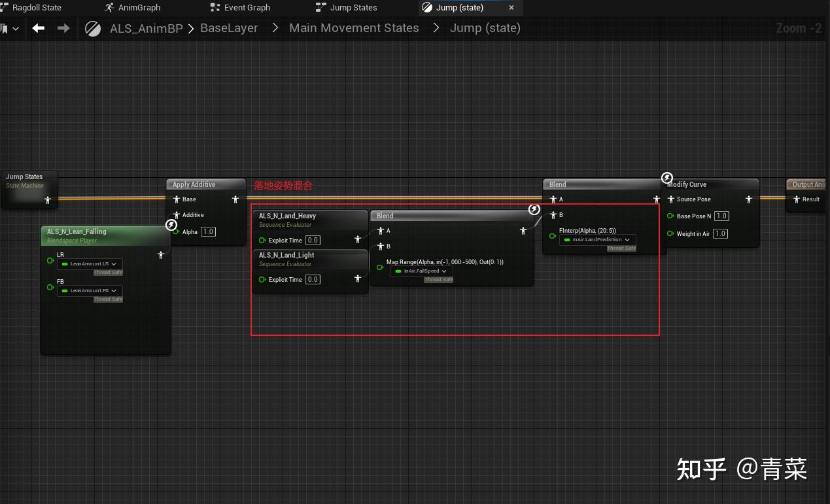This screenshot has height=504, width=830.
Task: Select the Apply Additive node title
Action: click(x=194, y=184)
